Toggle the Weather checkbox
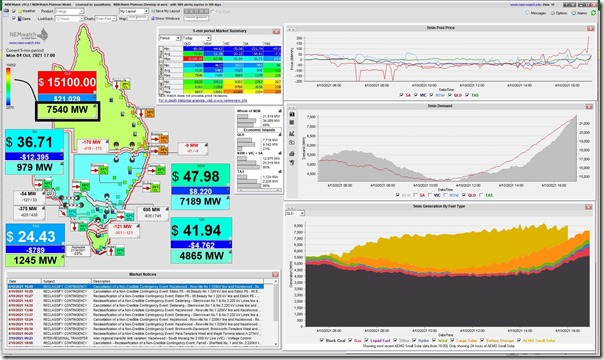This screenshot has width=604, height=360. point(14,12)
